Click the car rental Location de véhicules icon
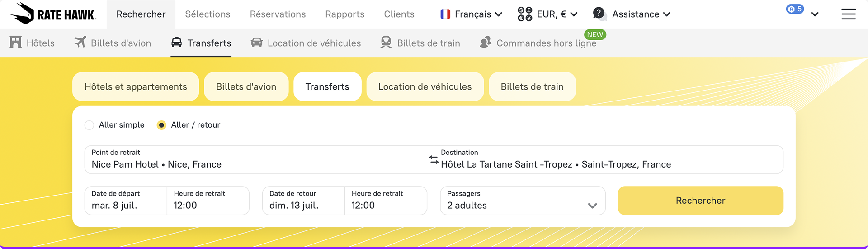This screenshot has height=249, width=868. 257,43
